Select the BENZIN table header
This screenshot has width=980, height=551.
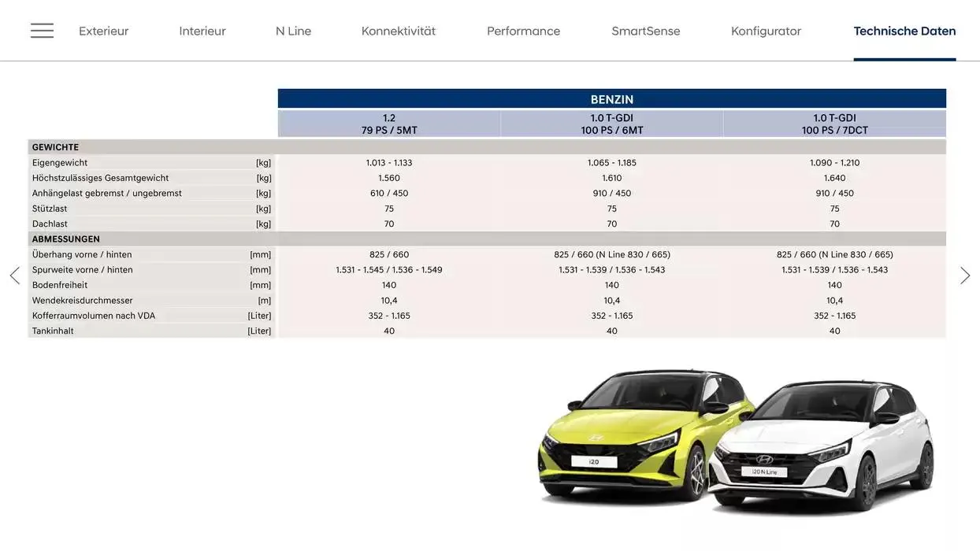tap(611, 98)
